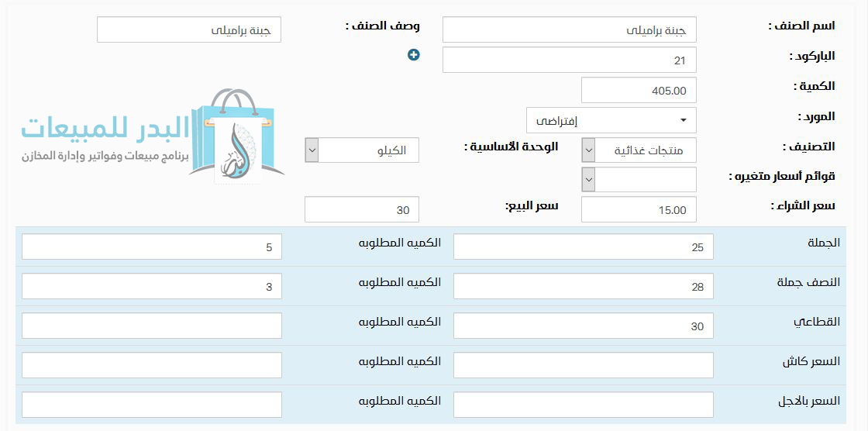The height and width of the screenshot is (431, 868).
Task: Click the السعر كاش required quantity field
Action: 152,365
